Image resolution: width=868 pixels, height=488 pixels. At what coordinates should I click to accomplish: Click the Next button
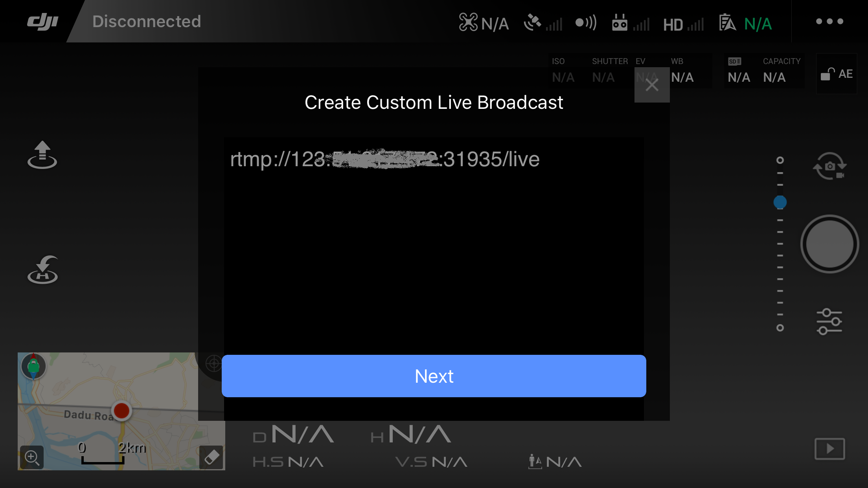pyautogui.click(x=434, y=376)
